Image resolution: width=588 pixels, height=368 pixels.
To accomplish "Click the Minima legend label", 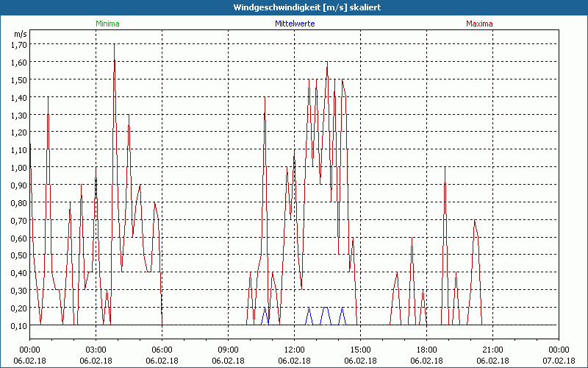I will [x=107, y=24].
